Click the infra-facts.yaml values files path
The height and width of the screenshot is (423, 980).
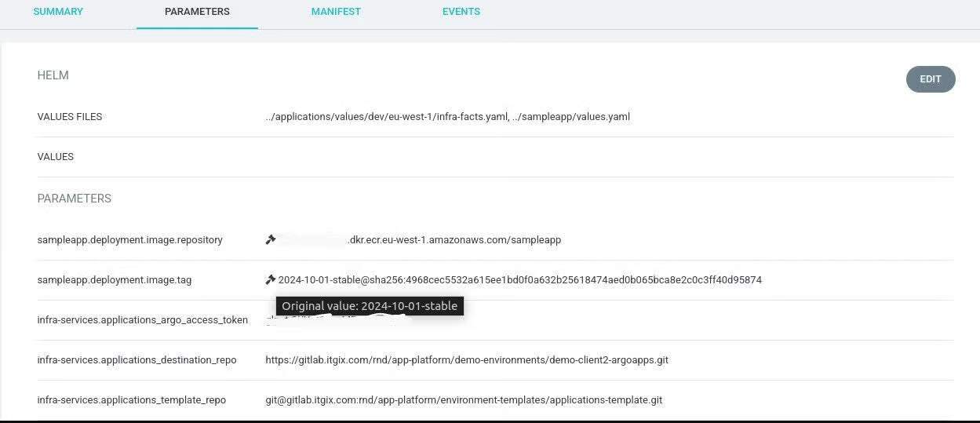(386, 117)
